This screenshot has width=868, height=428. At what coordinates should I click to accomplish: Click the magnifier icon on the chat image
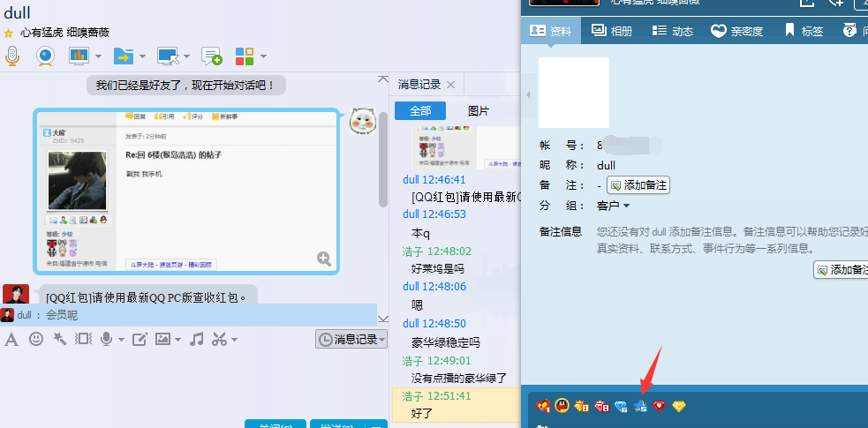pyautogui.click(x=324, y=259)
